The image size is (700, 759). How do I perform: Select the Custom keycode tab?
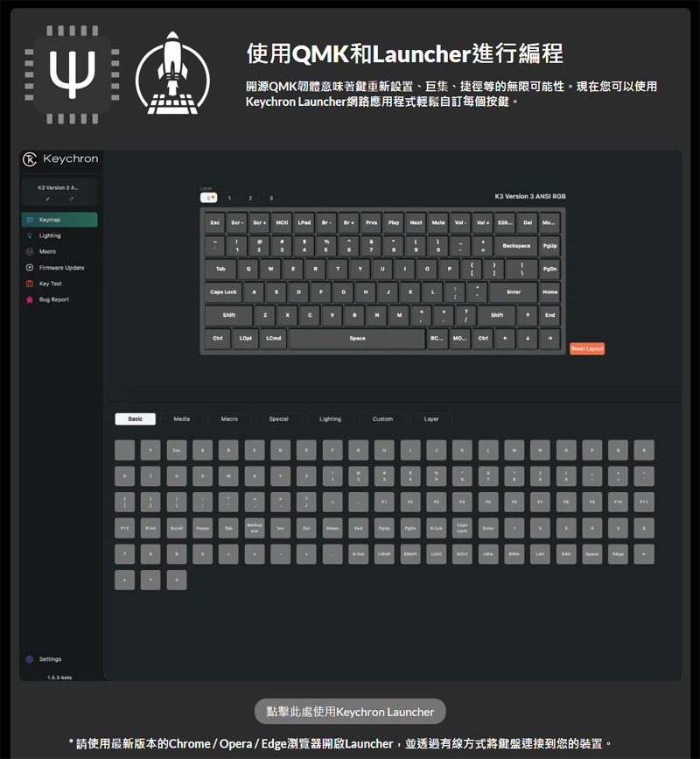tap(382, 419)
